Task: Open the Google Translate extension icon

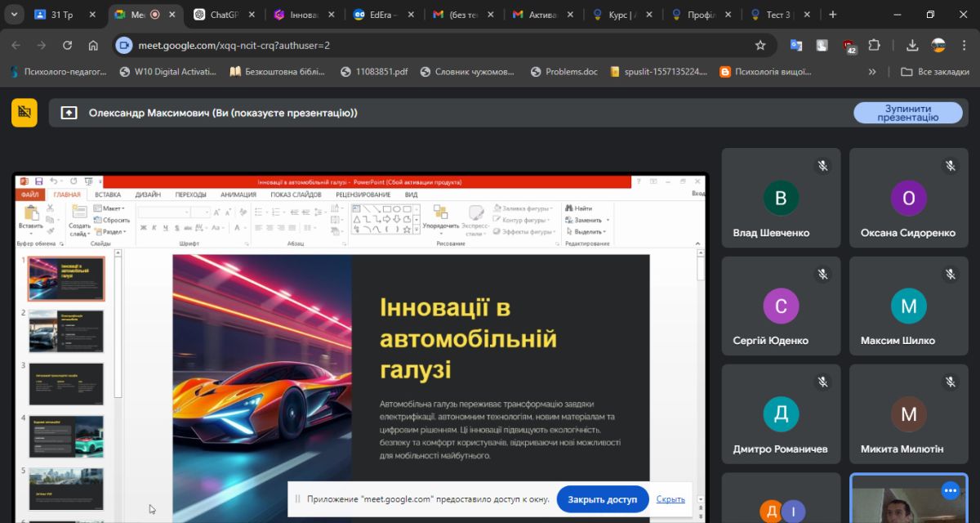Action: tap(796, 46)
